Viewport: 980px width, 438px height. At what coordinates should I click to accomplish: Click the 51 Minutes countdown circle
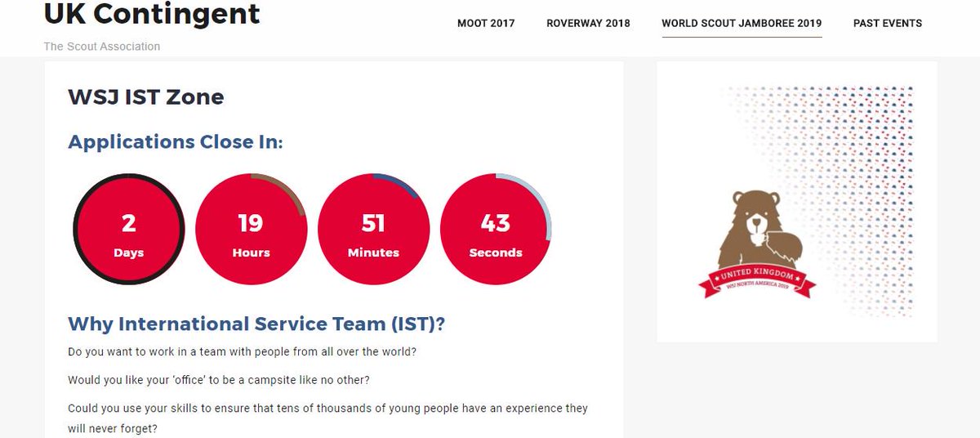[x=373, y=230]
